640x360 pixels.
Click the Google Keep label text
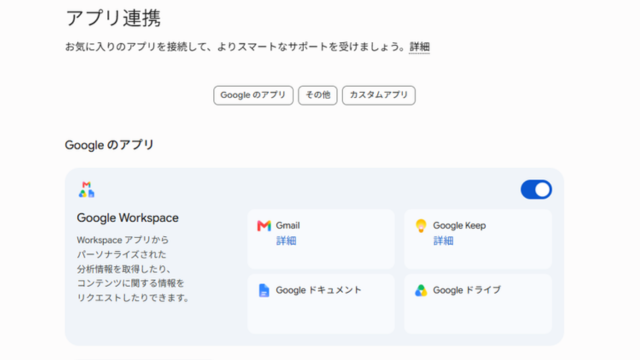tap(459, 225)
